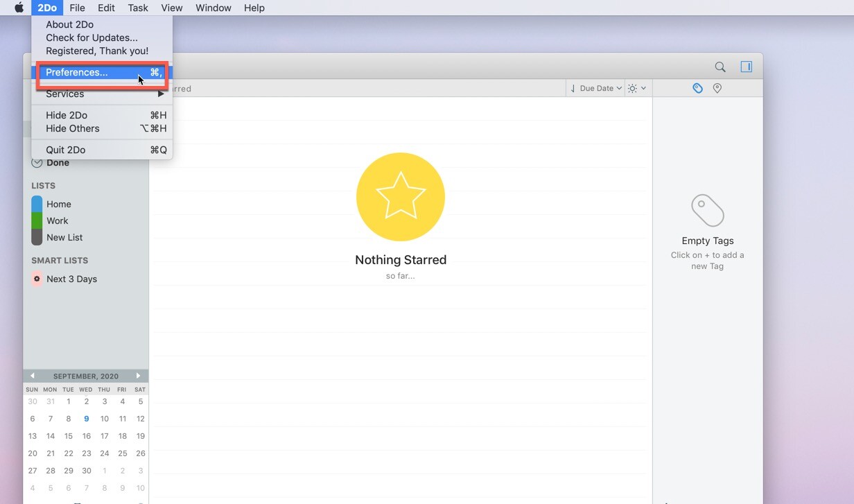Choose Hide 2Do

[102, 115]
